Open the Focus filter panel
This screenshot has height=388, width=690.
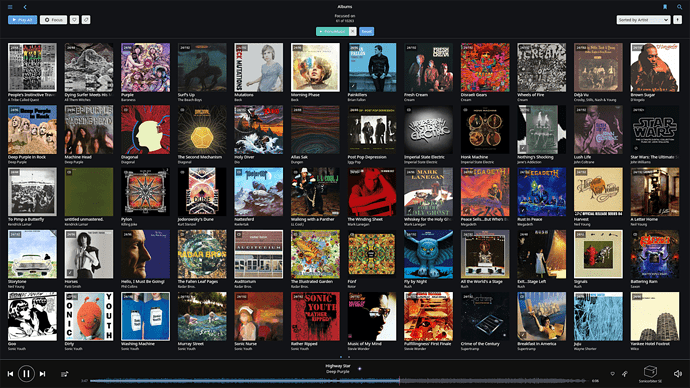[x=54, y=20]
